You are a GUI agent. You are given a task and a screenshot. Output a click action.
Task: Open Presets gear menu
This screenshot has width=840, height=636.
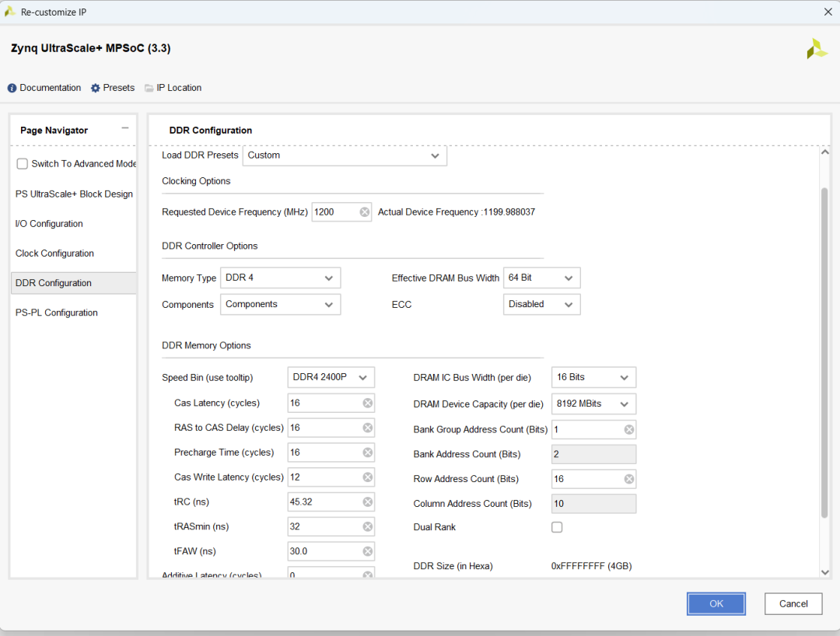(x=96, y=89)
